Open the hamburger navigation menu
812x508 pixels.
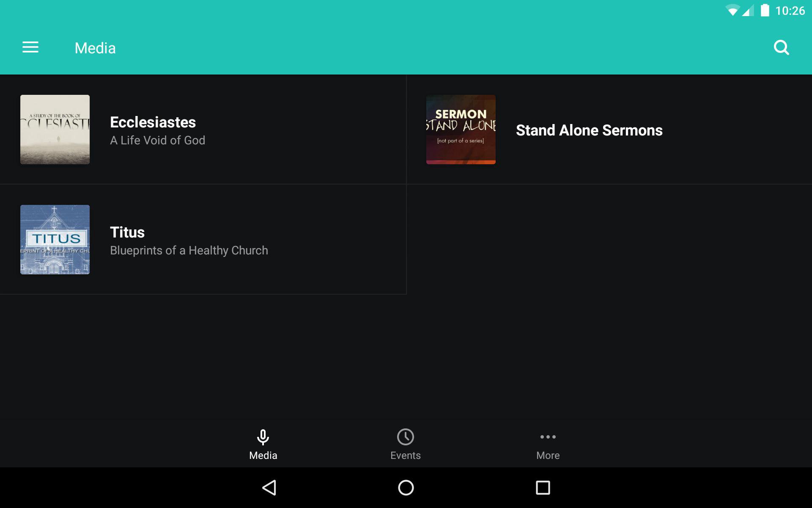coord(30,47)
